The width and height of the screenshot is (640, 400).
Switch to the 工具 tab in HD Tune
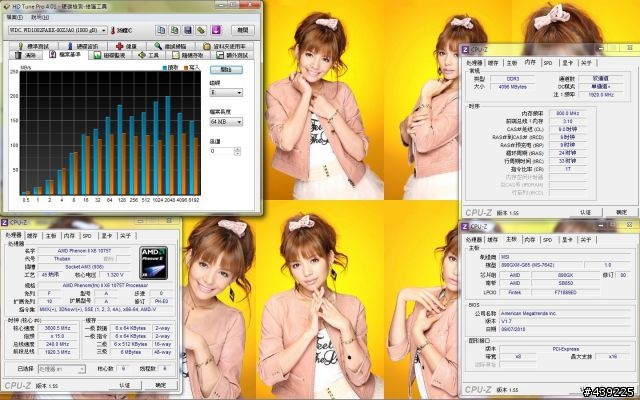(150, 55)
